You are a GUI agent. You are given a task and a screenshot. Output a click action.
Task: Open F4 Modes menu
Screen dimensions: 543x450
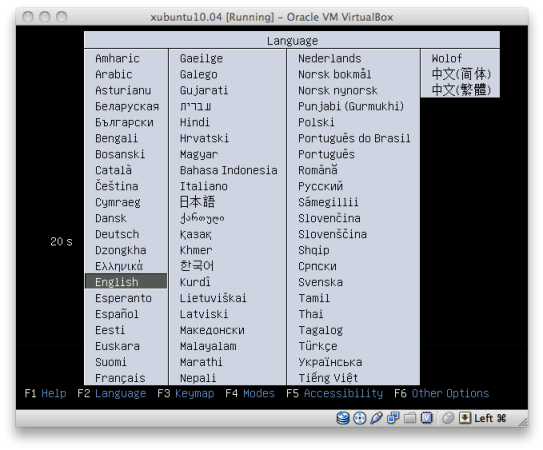point(250,394)
